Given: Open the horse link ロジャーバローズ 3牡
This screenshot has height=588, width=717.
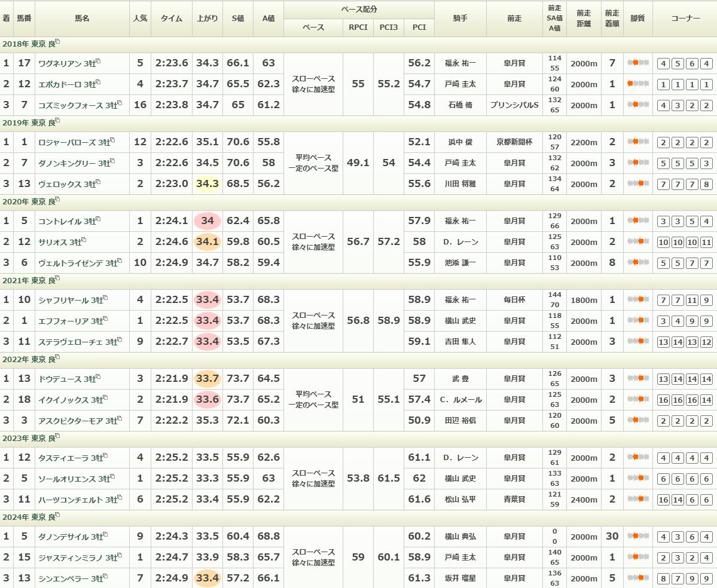Looking at the screenshot, I should pos(73,142).
